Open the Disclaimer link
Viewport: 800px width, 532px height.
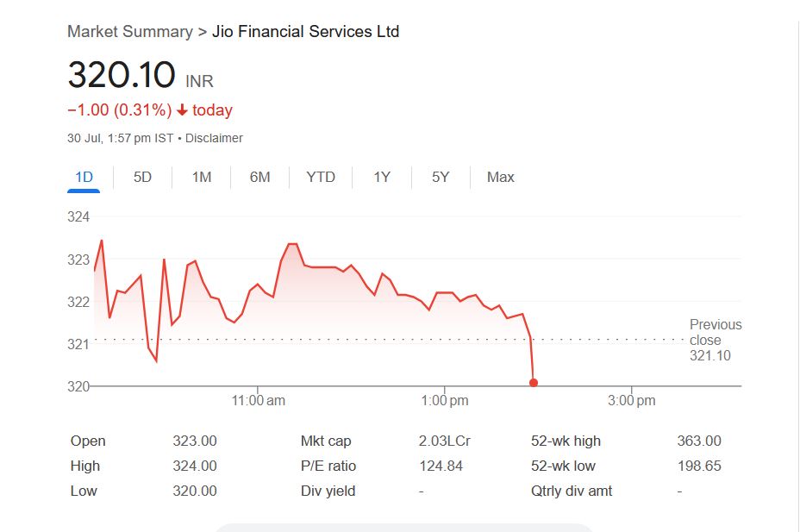pyautogui.click(x=214, y=138)
